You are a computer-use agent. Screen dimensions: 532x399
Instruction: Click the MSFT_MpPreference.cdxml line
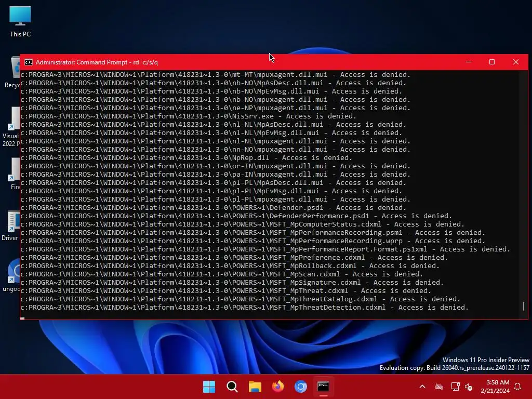234,258
